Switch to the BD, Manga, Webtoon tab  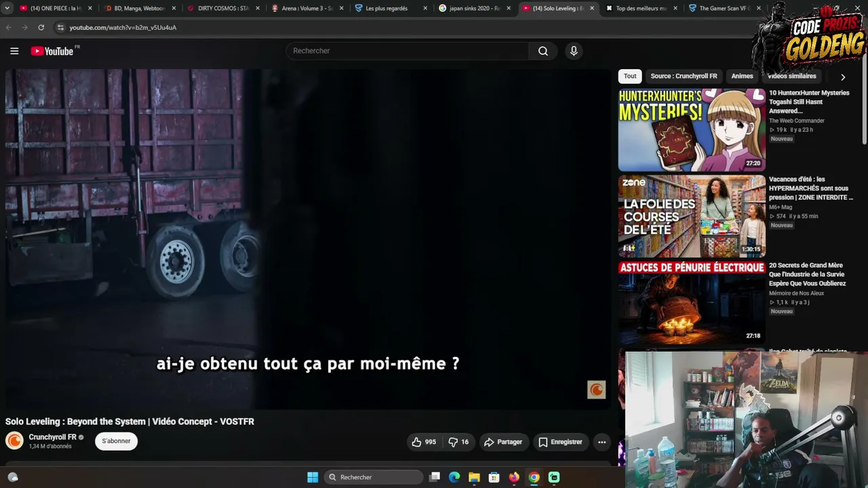(x=139, y=8)
